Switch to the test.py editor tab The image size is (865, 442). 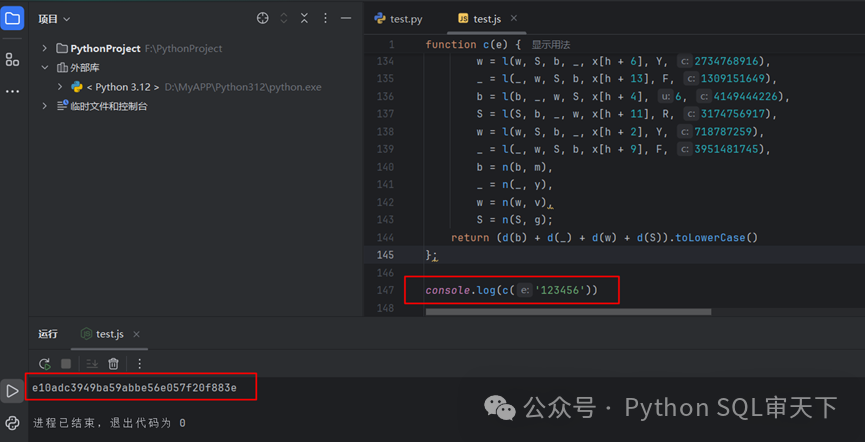click(x=398, y=19)
